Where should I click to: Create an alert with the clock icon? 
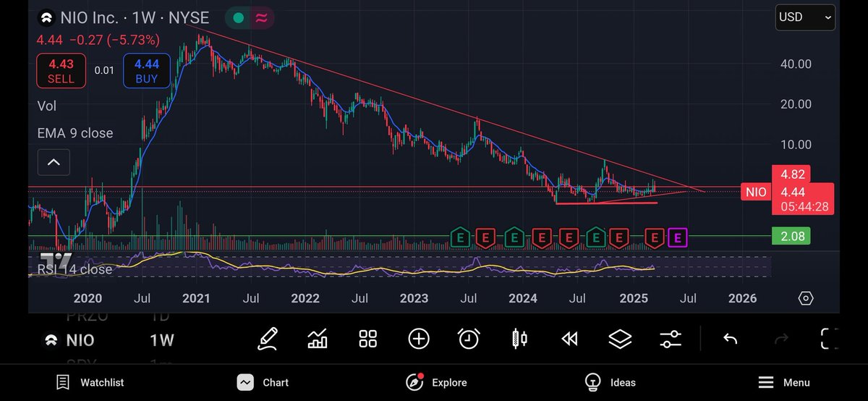(469, 339)
